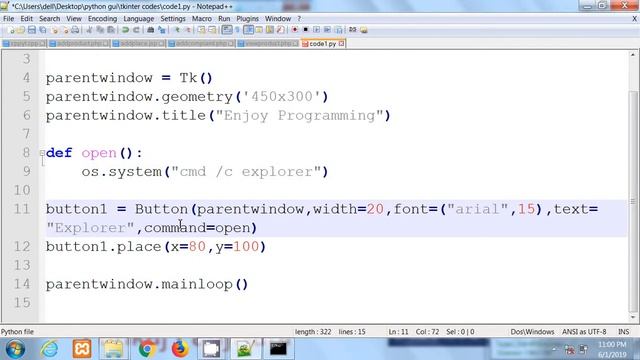Viewport: 640px width, 360px height.
Task: Click the ANSI as UTF-8 encoding field
Action: coord(584,332)
